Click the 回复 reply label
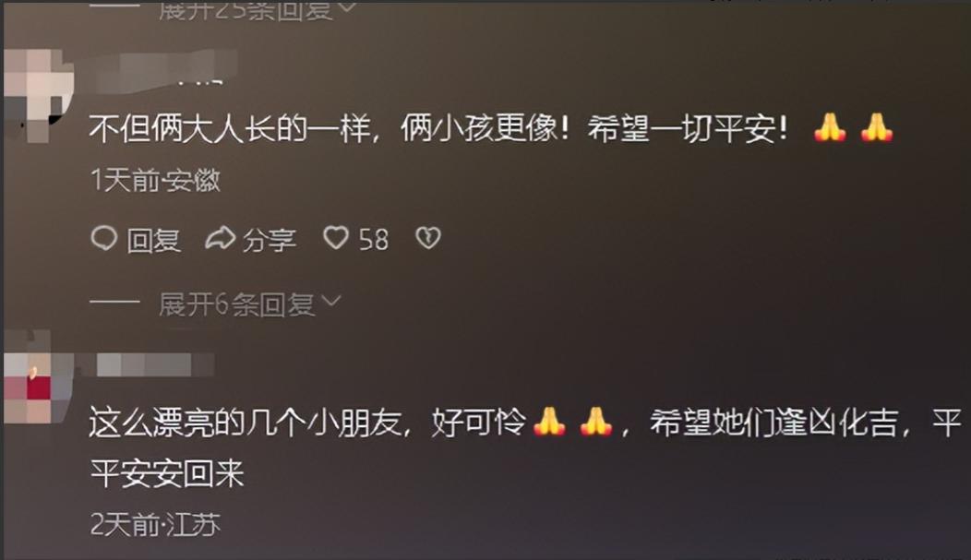The image size is (971, 560). [153, 240]
